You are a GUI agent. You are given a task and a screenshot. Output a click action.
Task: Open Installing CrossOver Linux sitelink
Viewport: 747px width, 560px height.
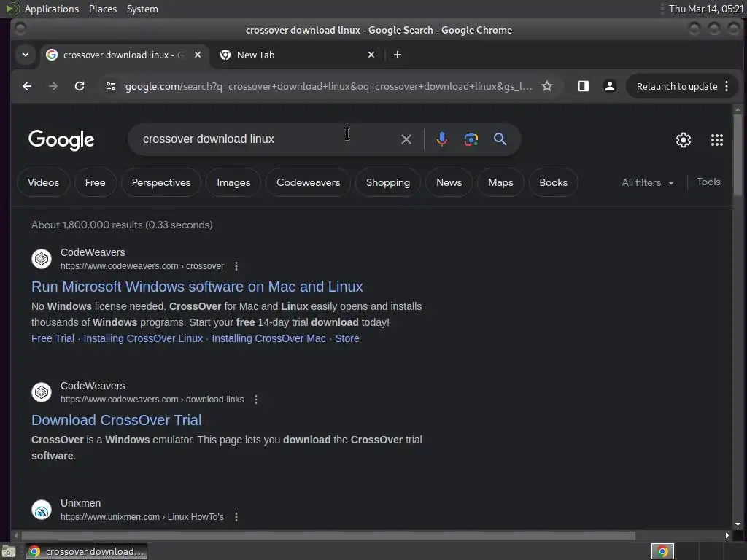(x=143, y=338)
